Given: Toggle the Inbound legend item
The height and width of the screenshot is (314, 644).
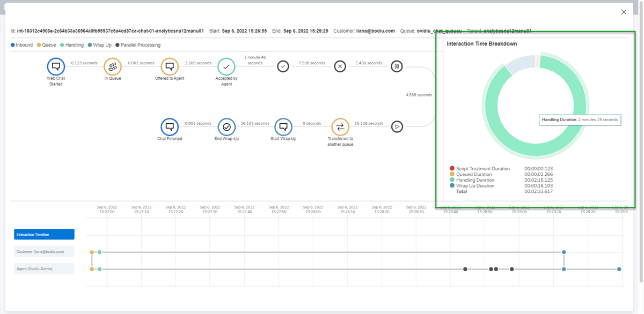Looking at the screenshot, I should 21,45.
